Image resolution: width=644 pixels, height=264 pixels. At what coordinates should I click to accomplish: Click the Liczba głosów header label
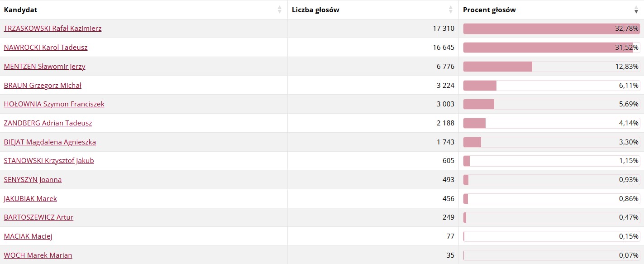point(315,10)
